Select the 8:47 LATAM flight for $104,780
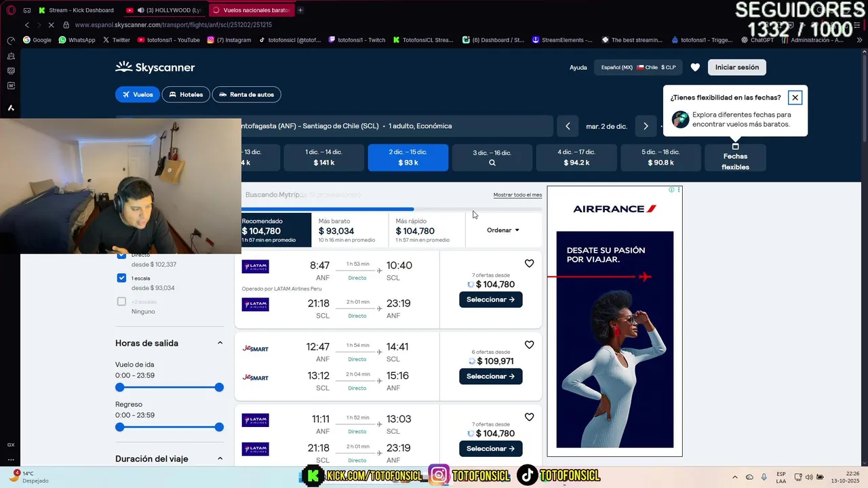This screenshot has height=488, width=868. (x=491, y=300)
